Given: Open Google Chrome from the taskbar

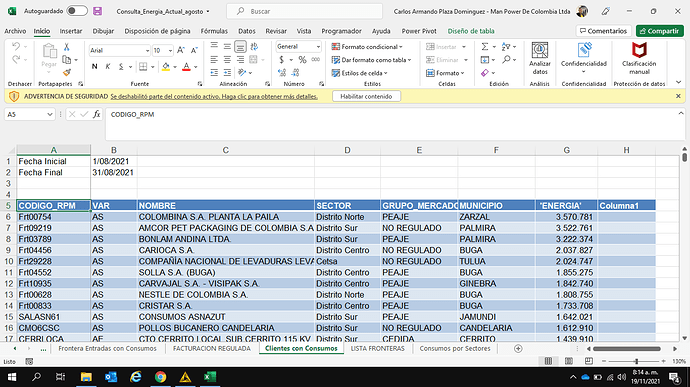Looking at the screenshot, I should (x=160, y=377).
